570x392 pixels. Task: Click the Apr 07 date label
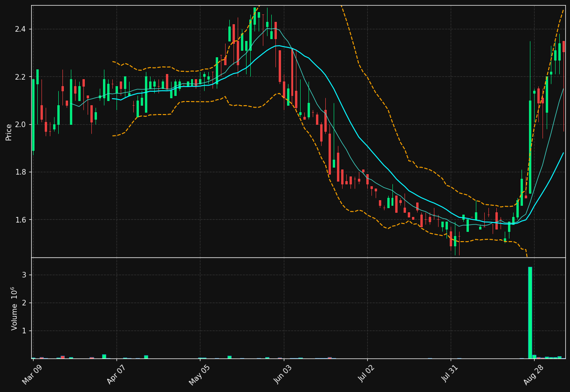click(117, 375)
